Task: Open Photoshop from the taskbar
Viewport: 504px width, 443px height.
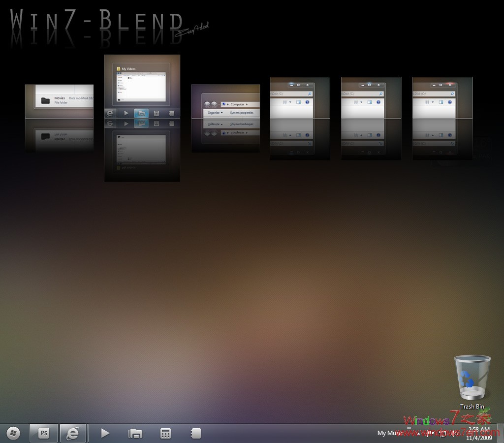Action: pos(43,433)
